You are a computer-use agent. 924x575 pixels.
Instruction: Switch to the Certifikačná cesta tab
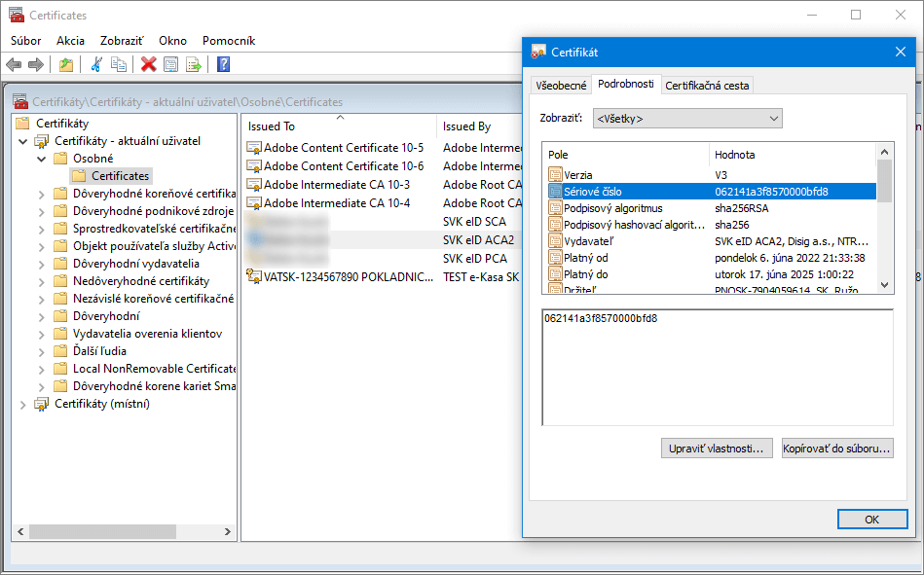(707, 86)
